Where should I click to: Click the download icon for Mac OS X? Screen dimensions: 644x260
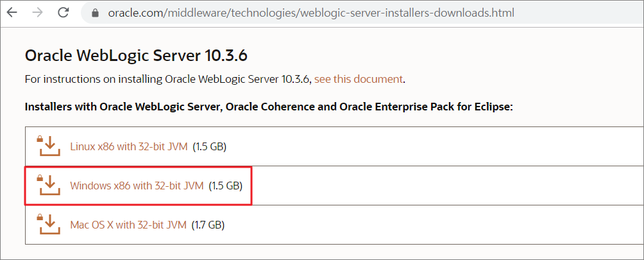click(49, 225)
